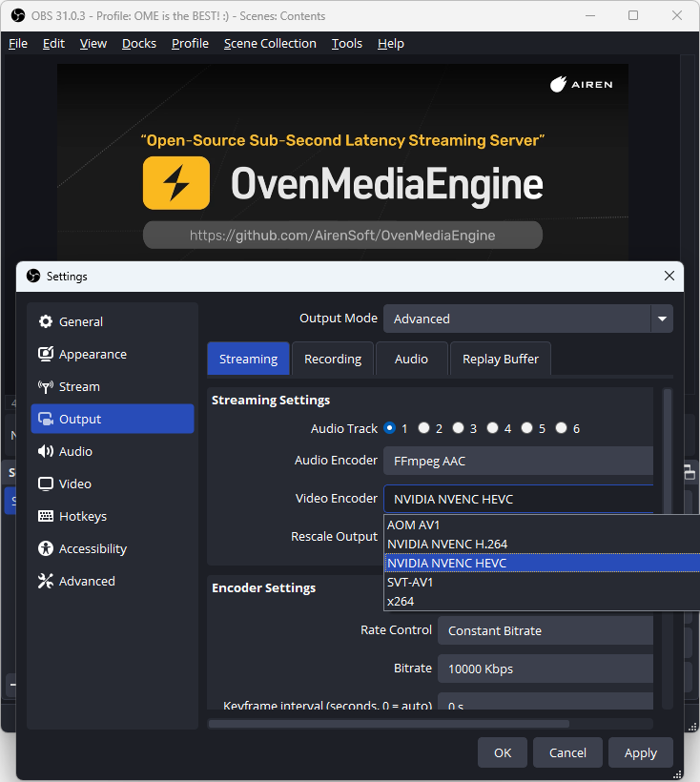Click the Apply button

[x=640, y=752]
